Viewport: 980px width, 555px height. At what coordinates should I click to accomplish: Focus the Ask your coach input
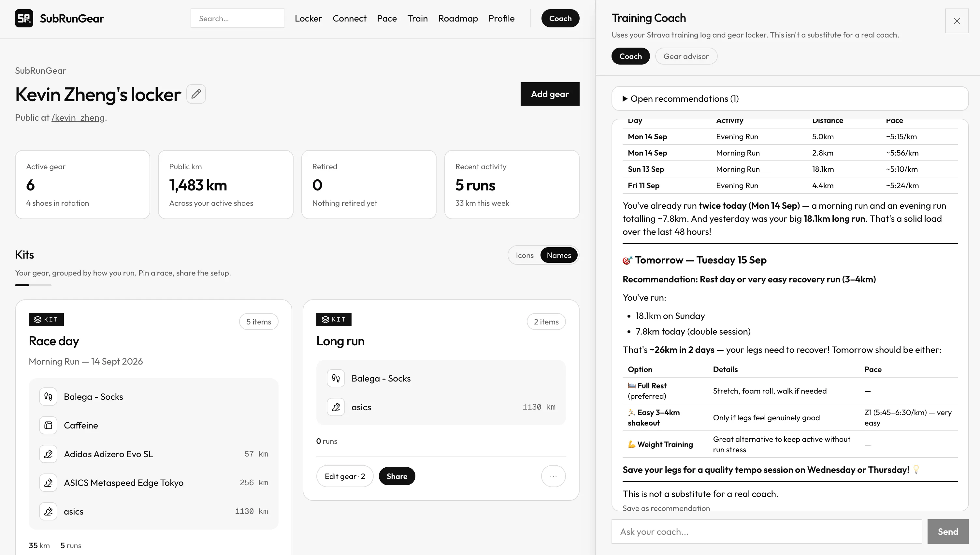coord(767,532)
